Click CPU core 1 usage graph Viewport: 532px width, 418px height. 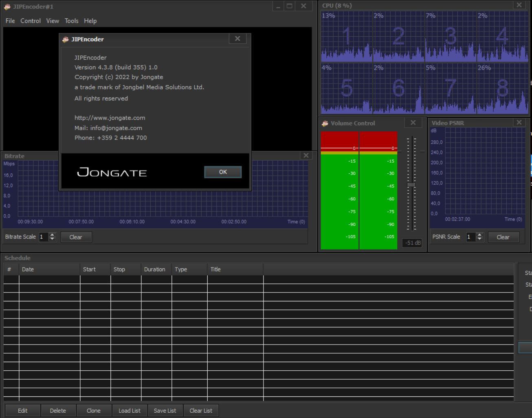coord(347,37)
